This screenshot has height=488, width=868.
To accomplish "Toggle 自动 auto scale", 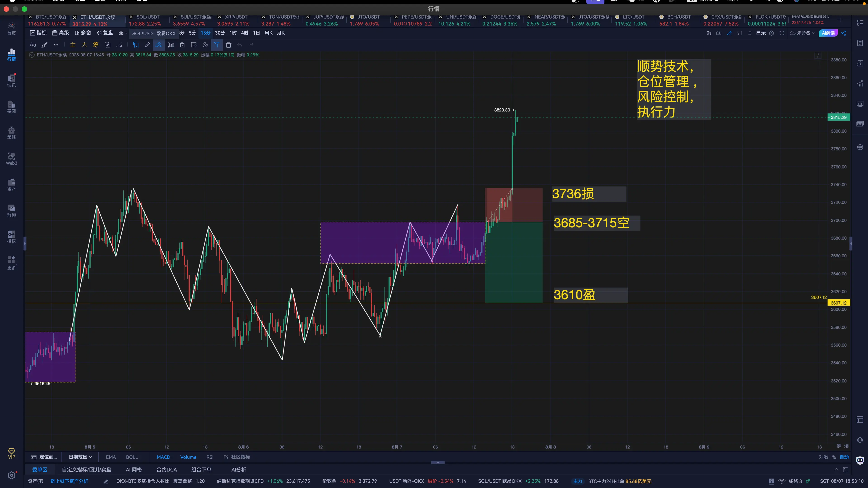I will (x=844, y=457).
